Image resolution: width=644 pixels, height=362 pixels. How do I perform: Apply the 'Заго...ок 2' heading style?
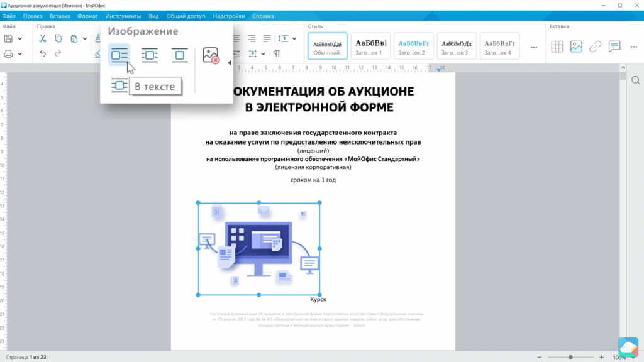[x=414, y=46]
